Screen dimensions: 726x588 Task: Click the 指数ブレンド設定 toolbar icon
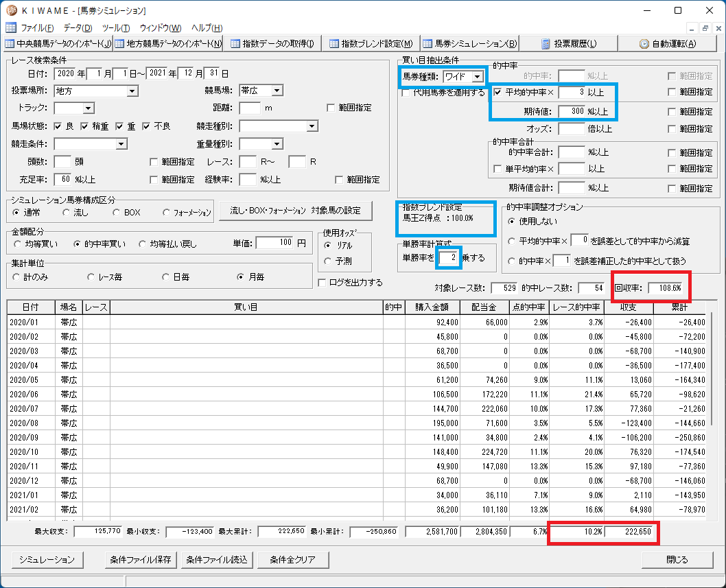coord(333,43)
